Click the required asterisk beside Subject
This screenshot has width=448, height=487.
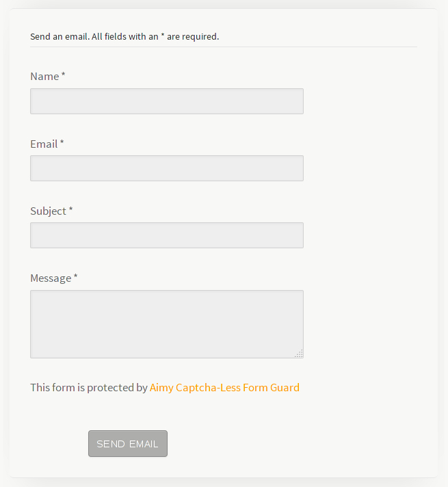[x=70, y=210]
